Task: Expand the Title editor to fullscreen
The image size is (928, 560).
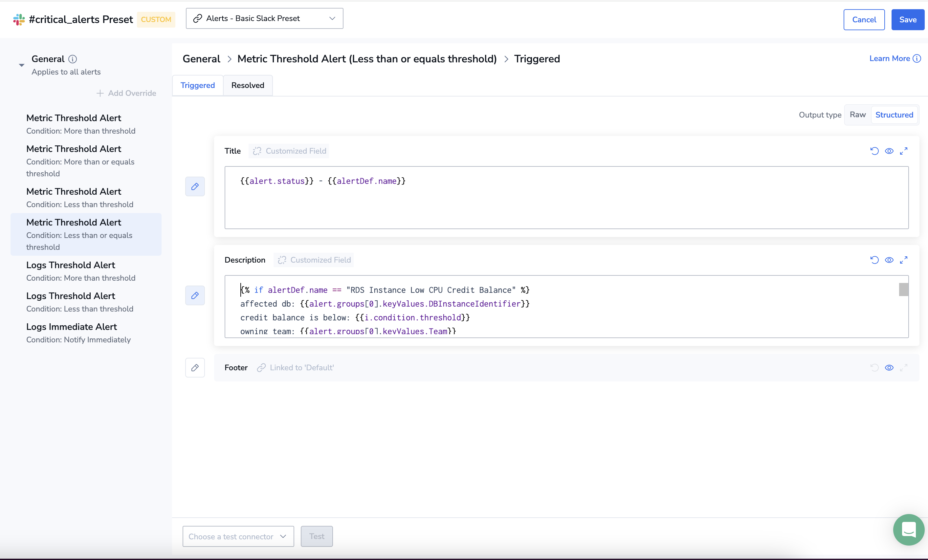Action: pos(903,151)
